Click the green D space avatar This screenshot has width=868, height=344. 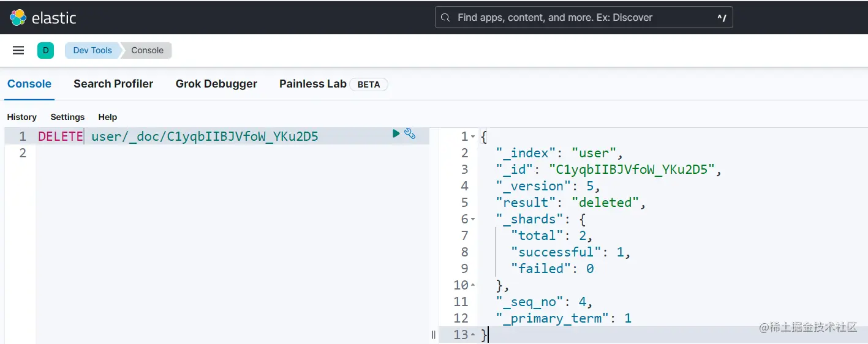45,50
